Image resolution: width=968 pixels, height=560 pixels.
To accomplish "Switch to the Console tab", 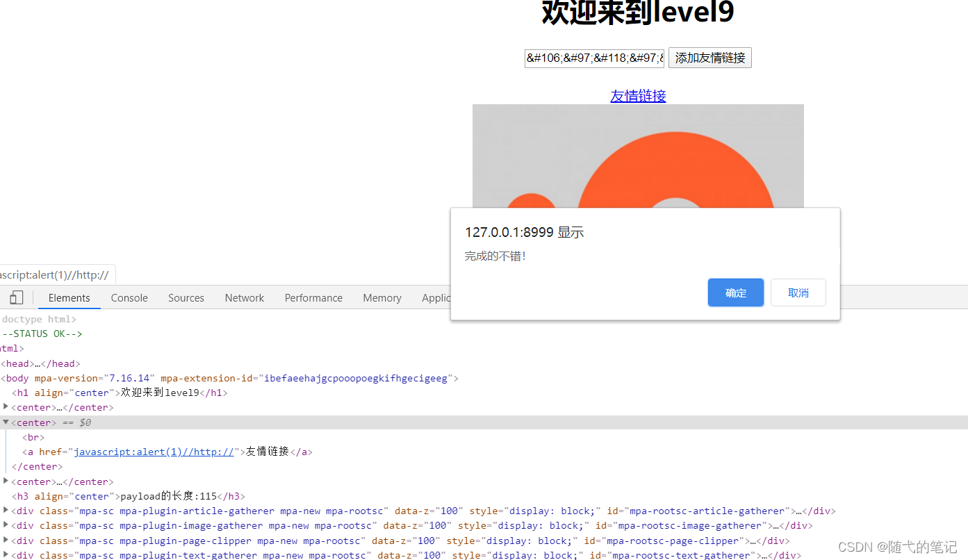I will [129, 297].
